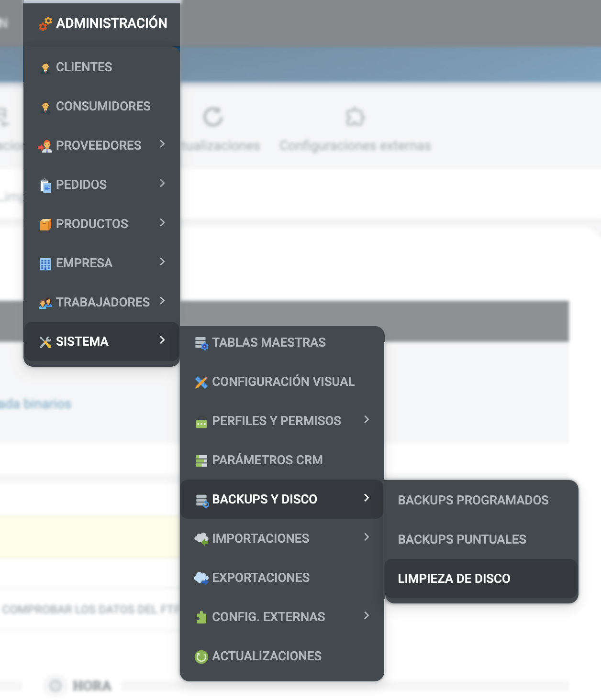Screen dimensions: 601x700
Task: Open the Parámetros CRM entry
Action: (282, 460)
